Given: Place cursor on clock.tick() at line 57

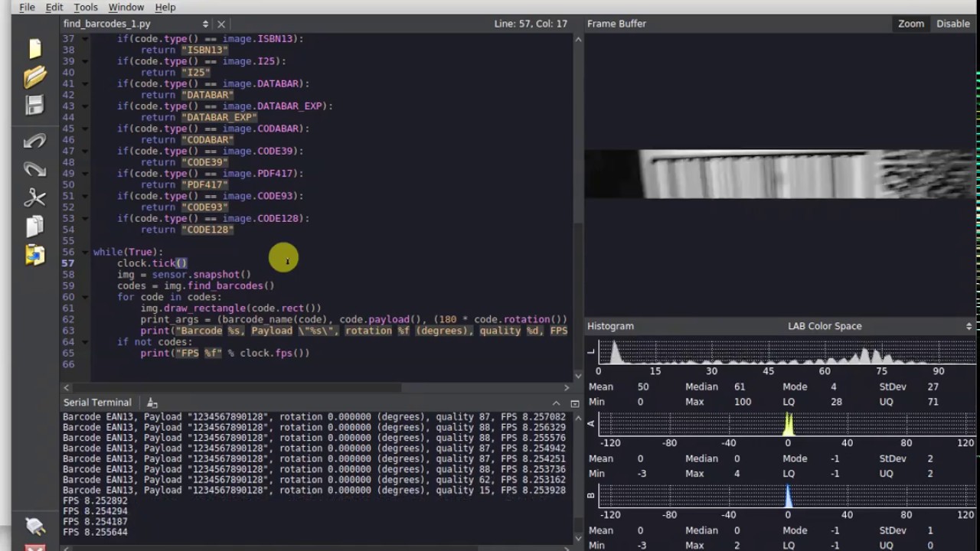Looking at the screenshot, I should (152, 263).
